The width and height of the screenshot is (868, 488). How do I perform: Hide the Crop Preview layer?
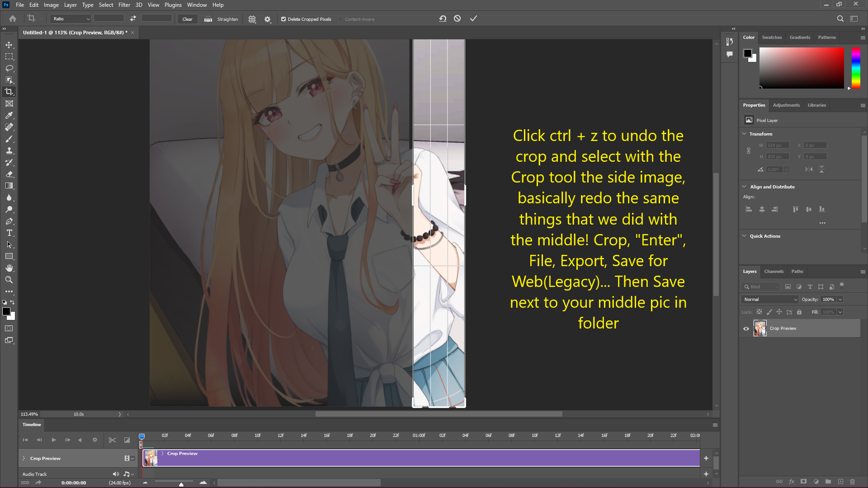click(x=746, y=328)
